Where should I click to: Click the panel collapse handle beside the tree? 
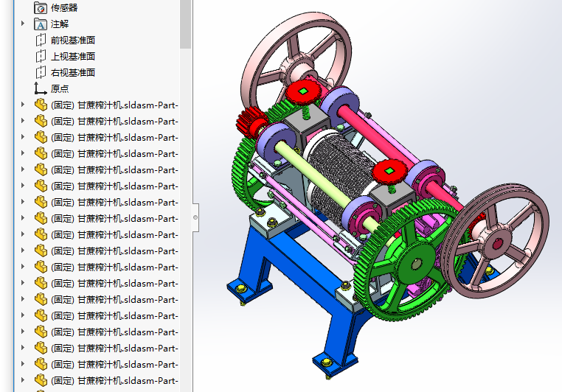pyautogui.click(x=195, y=217)
